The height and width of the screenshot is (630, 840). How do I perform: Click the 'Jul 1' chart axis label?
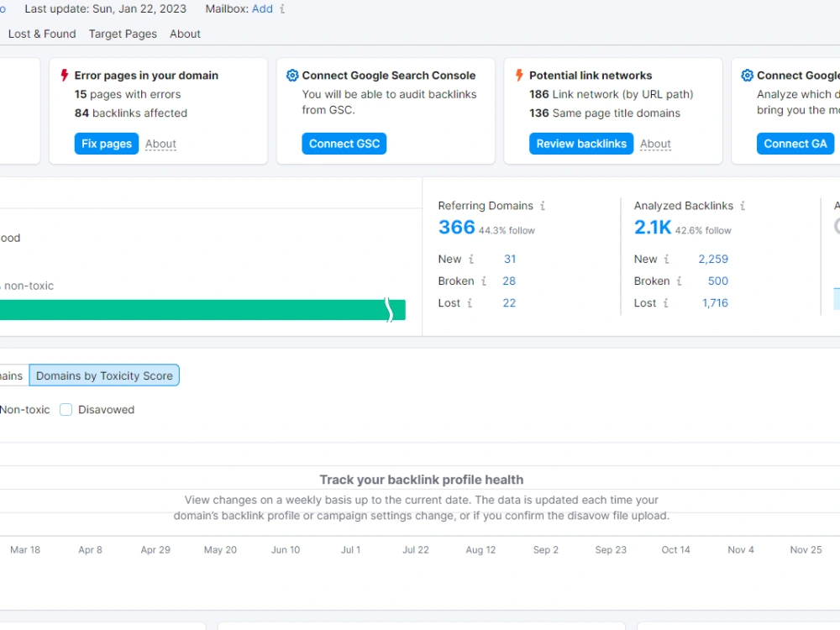[x=350, y=549]
